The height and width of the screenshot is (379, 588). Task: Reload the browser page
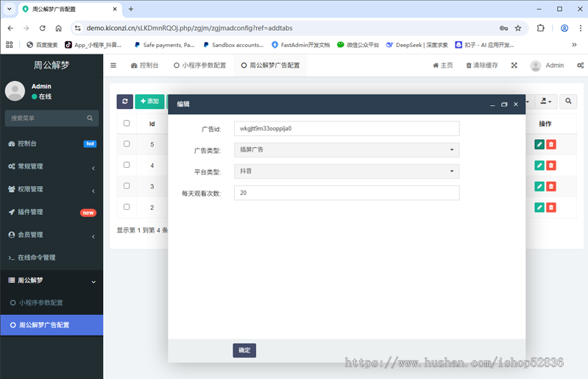pos(43,28)
